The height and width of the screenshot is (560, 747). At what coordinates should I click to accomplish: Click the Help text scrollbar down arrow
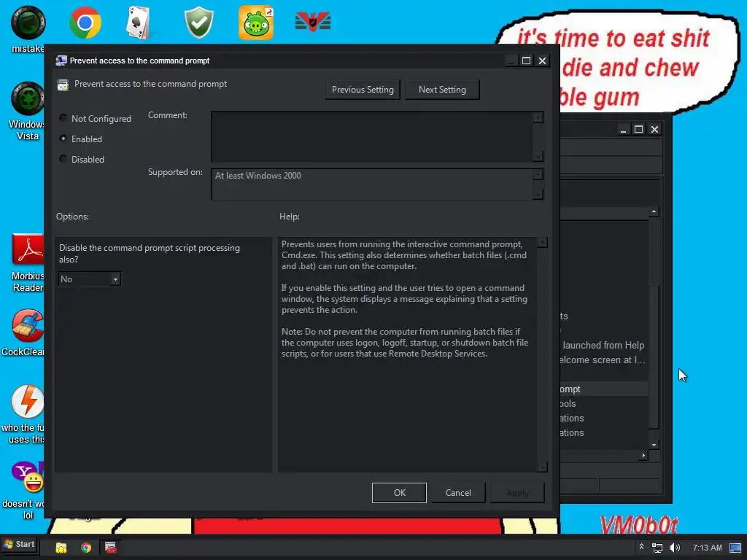(x=542, y=467)
